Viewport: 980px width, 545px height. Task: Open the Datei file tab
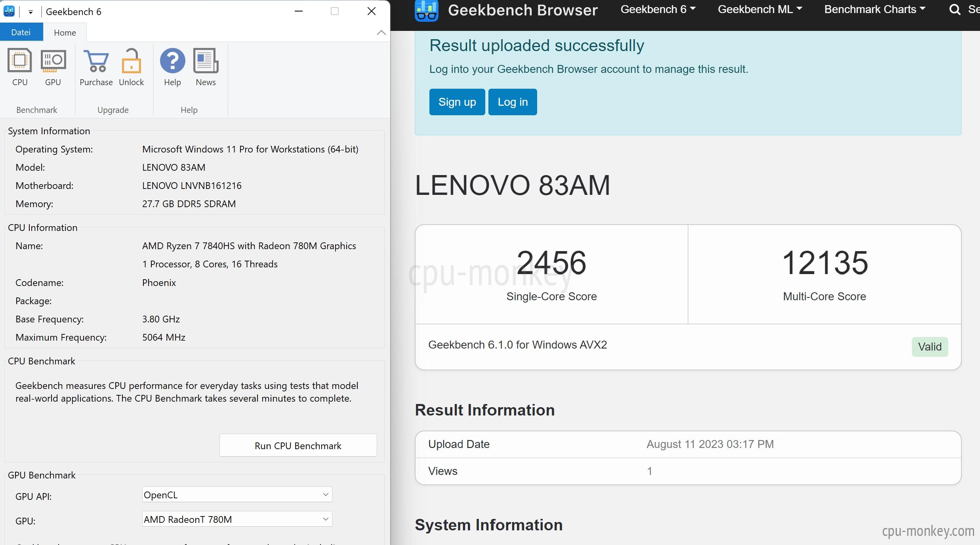21,32
